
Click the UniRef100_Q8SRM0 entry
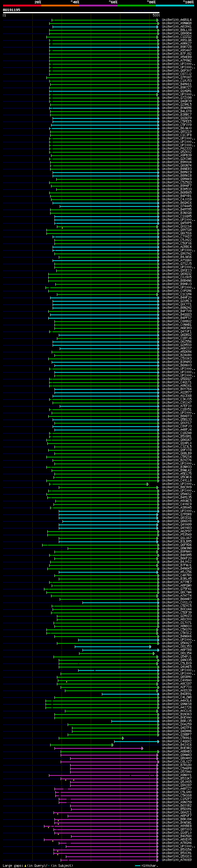click(x=176, y=676)
